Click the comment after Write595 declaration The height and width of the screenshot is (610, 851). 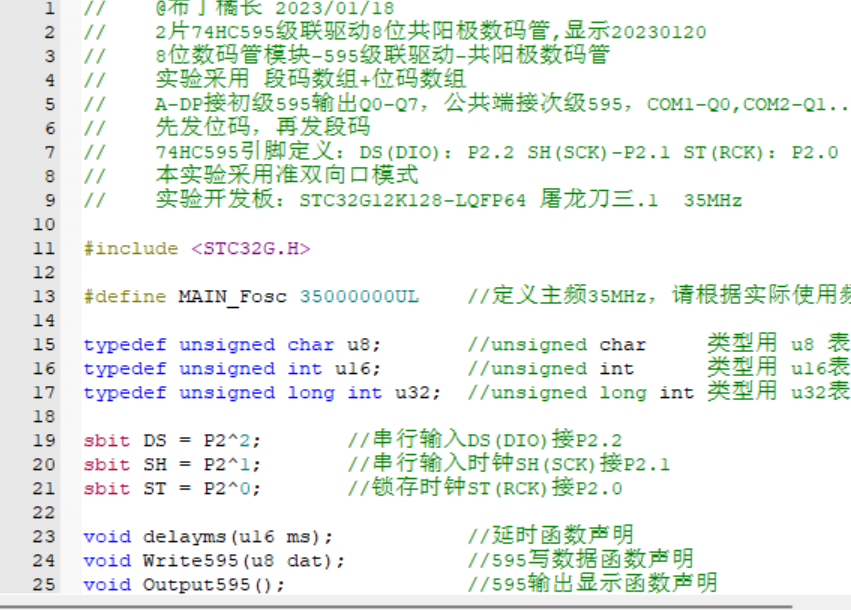click(581, 560)
